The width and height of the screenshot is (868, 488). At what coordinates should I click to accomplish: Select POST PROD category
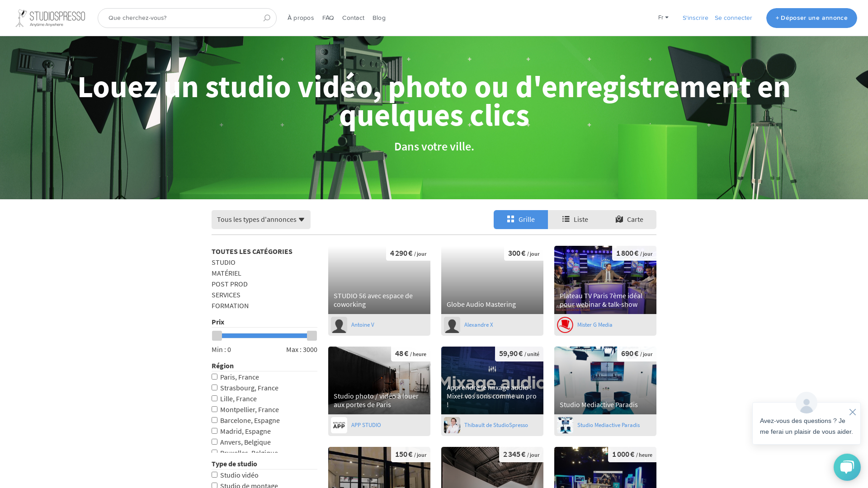(x=230, y=284)
